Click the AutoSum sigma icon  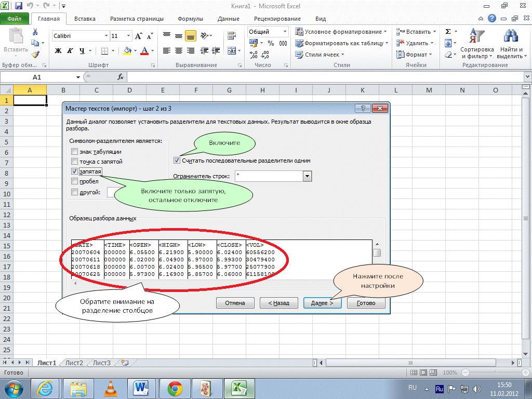[x=448, y=32]
